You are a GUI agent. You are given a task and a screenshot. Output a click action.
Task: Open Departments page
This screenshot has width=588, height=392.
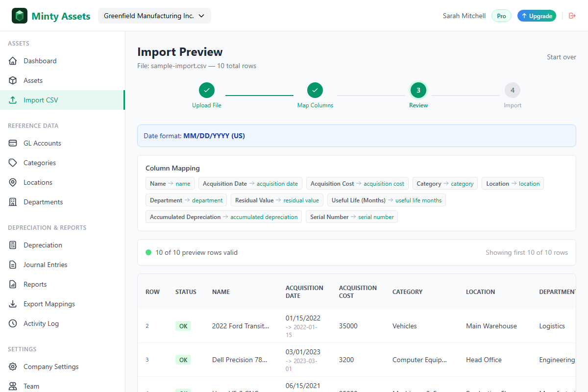pos(62,202)
